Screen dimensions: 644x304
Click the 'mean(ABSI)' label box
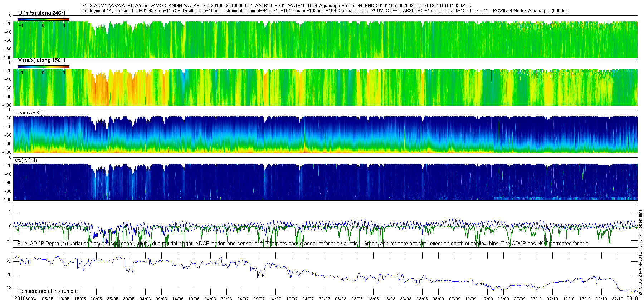tap(29, 113)
